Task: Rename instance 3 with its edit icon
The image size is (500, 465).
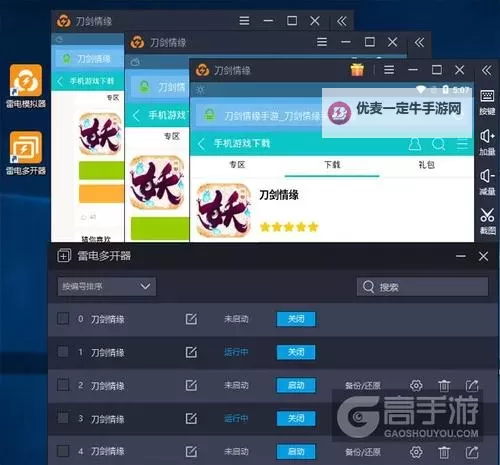Action: tap(191, 418)
